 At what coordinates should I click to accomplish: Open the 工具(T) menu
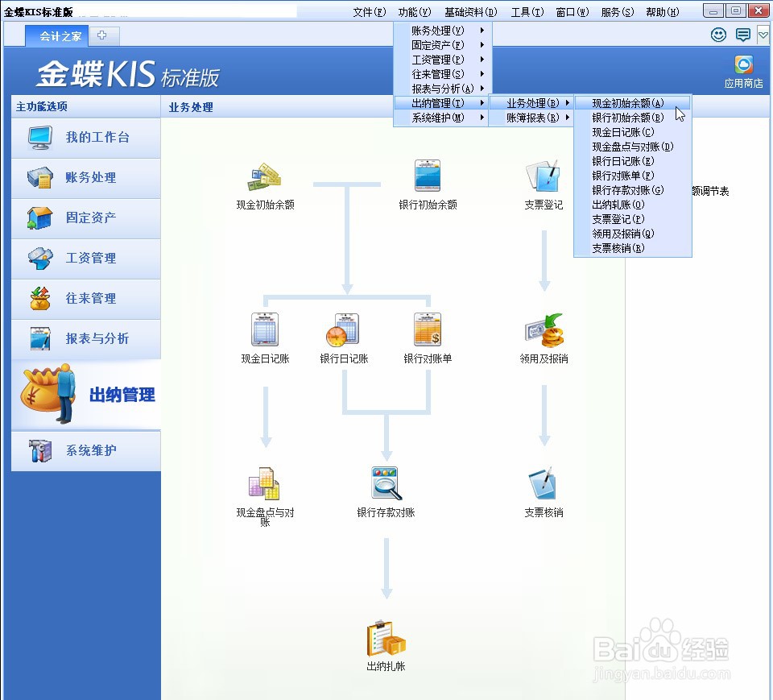pos(527,12)
